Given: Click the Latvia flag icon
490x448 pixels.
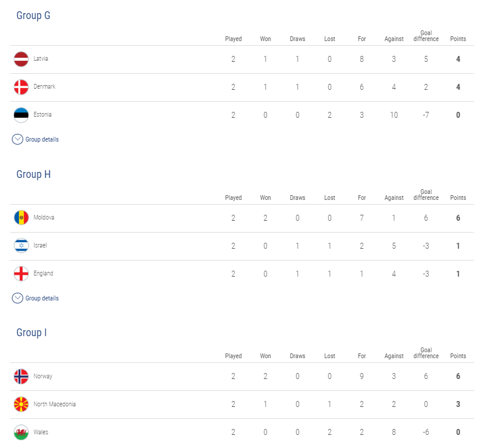Looking at the screenshot, I should click(x=21, y=59).
